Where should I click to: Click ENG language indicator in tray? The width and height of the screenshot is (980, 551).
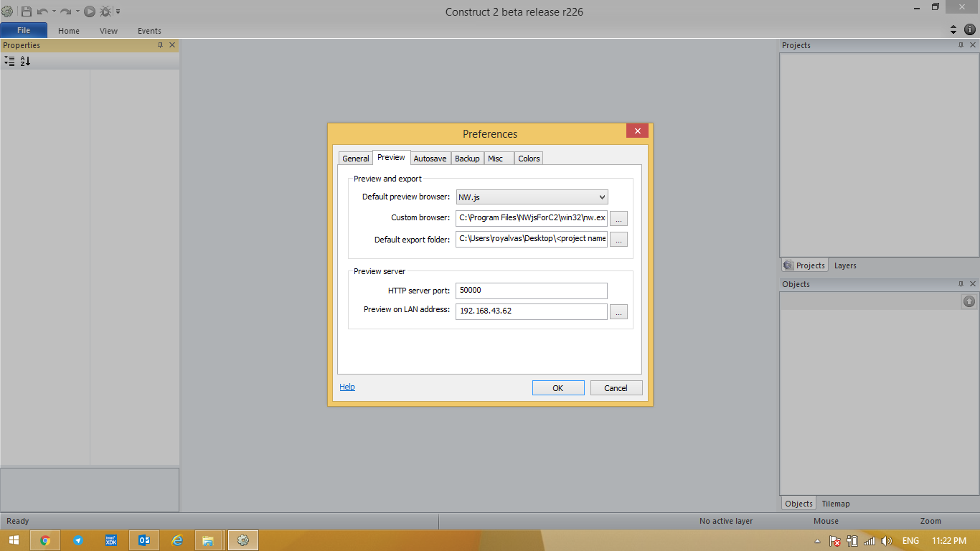pos(910,541)
